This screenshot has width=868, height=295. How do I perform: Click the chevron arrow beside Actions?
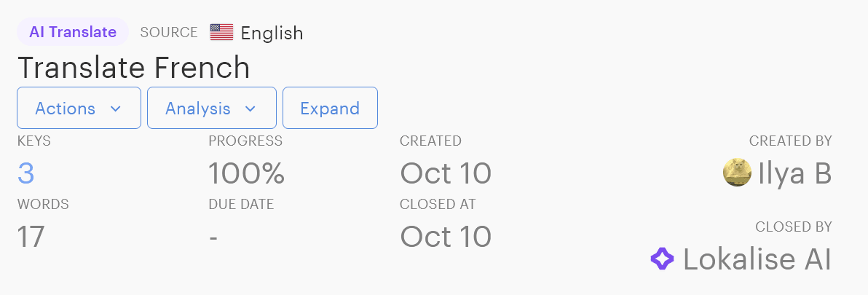tap(115, 109)
